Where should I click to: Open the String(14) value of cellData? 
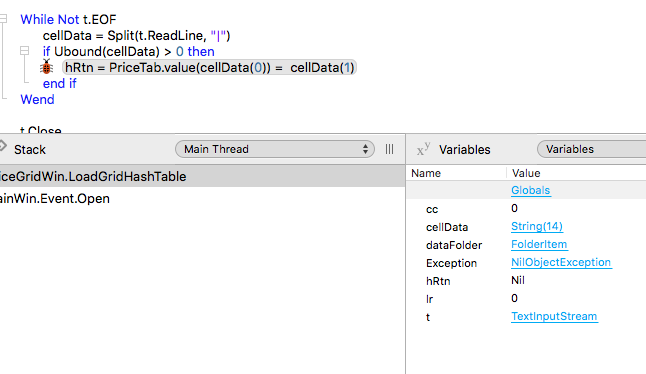pyautogui.click(x=537, y=227)
